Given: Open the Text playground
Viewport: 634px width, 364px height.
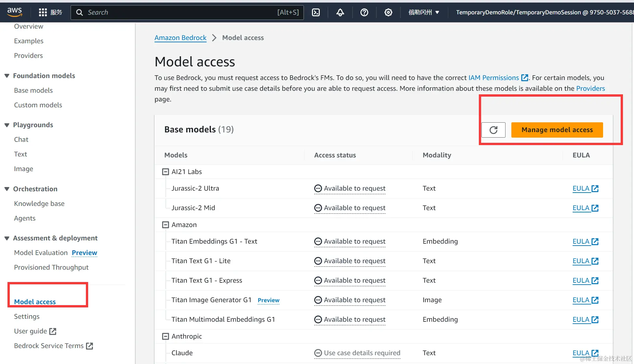Looking at the screenshot, I should click(x=20, y=154).
